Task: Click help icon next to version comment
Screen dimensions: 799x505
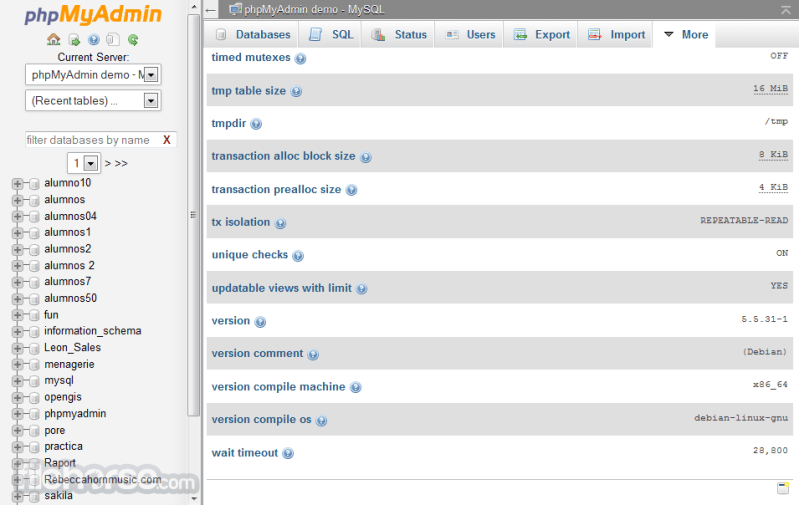Action: tap(313, 354)
